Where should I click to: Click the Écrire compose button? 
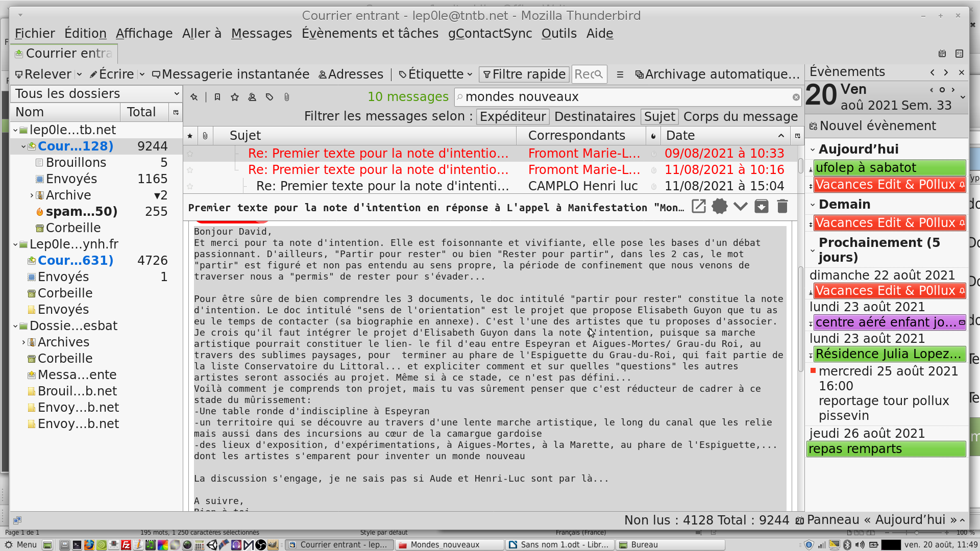(112, 74)
